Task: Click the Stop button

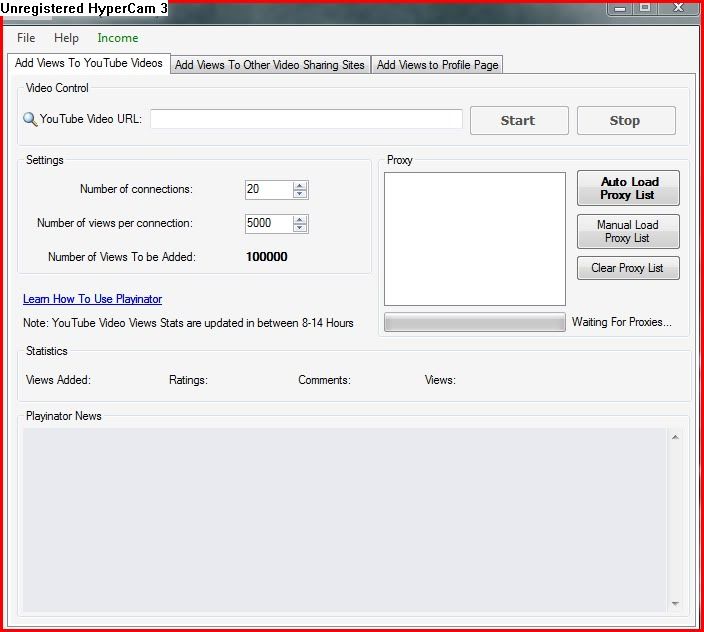Action: (x=626, y=120)
